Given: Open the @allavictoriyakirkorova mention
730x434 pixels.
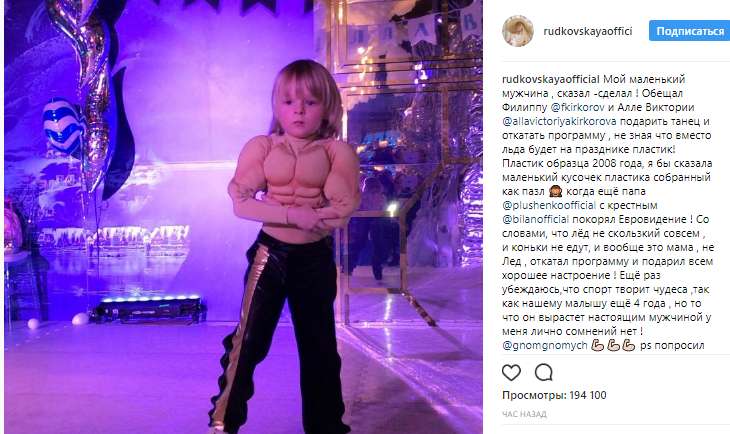Looking at the screenshot, I should (x=559, y=122).
